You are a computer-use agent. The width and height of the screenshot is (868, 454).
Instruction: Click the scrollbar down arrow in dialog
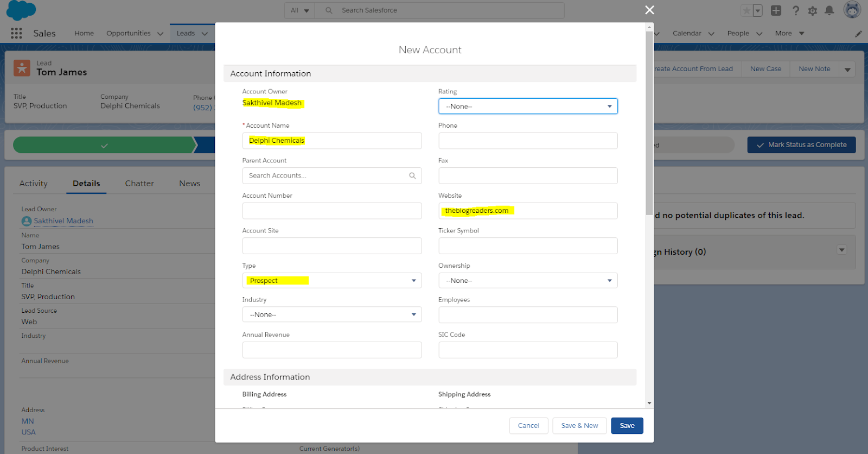click(649, 403)
